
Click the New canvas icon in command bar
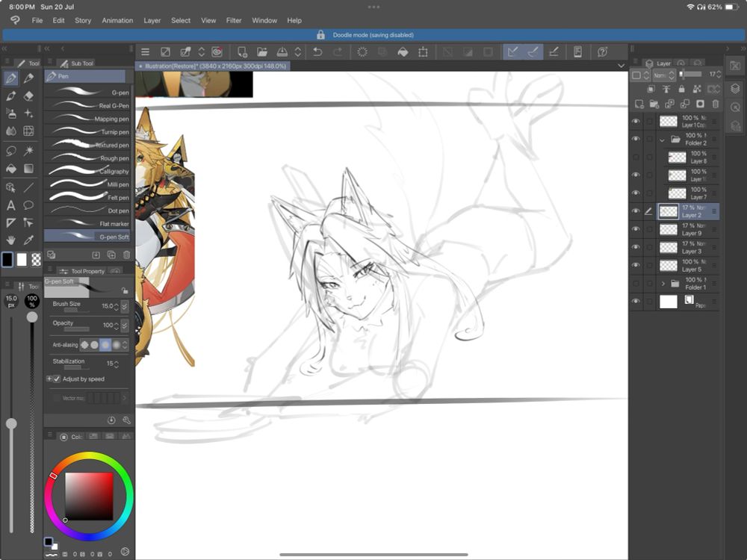[x=242, y=52]
